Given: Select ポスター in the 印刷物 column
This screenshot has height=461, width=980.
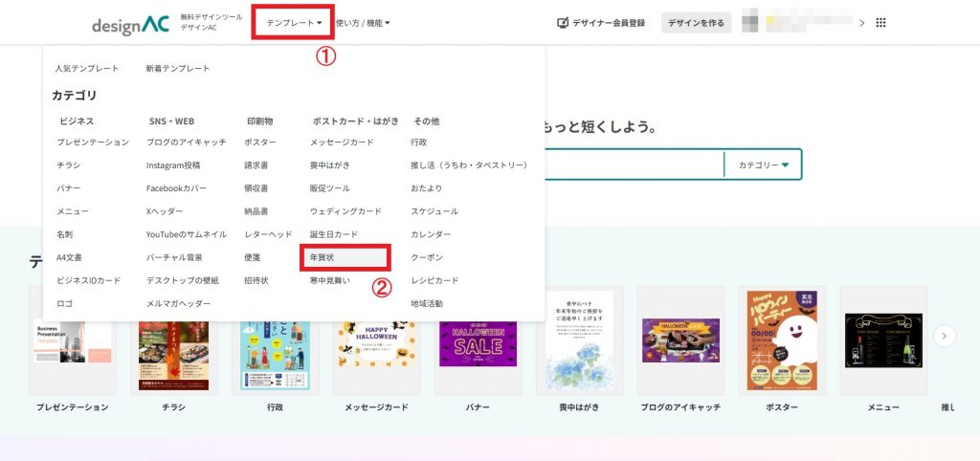Looking at the screenshot, I should [x=260, y=143].
